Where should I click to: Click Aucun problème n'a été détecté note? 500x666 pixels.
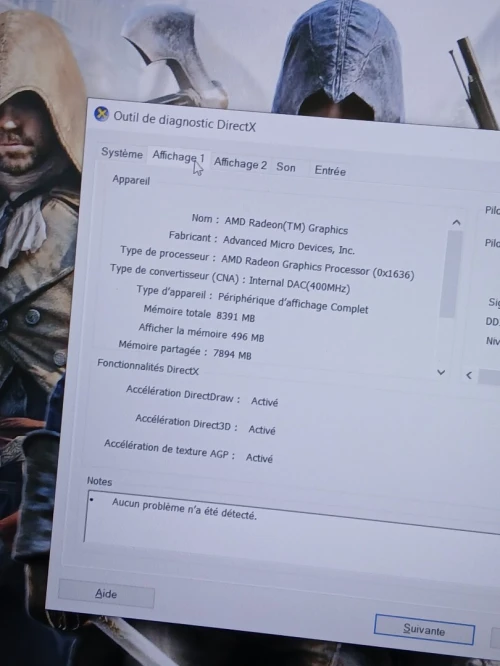click(184, 509)
